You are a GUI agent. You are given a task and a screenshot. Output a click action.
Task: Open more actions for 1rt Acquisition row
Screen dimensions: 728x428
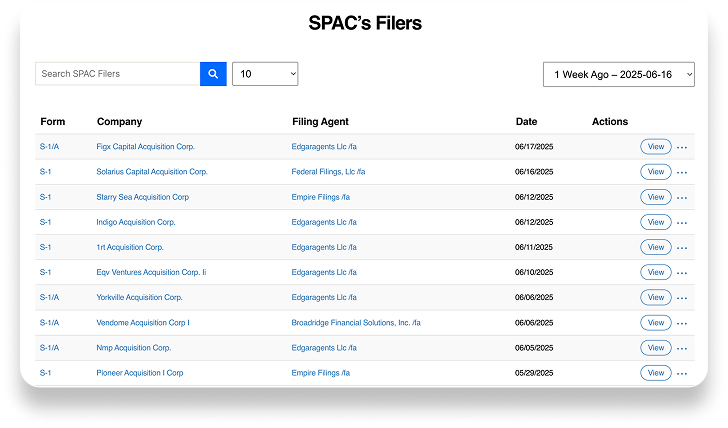click(x=682, y=248)
